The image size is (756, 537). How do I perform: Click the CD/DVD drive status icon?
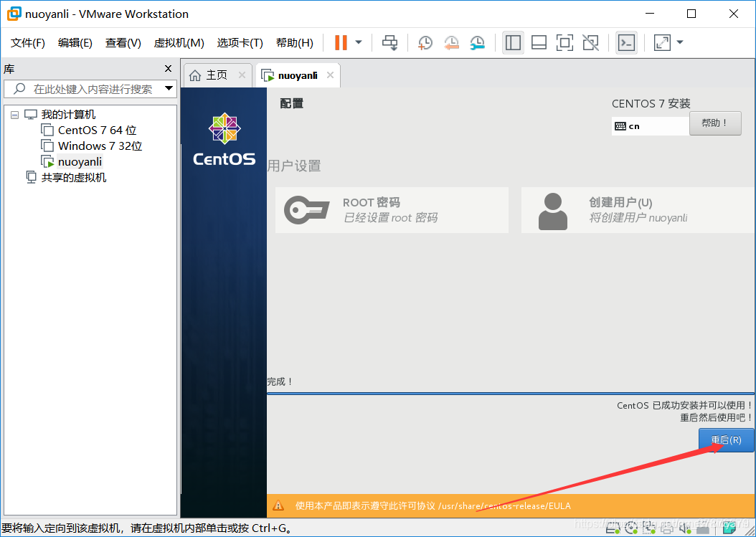(x=631, y=529)
